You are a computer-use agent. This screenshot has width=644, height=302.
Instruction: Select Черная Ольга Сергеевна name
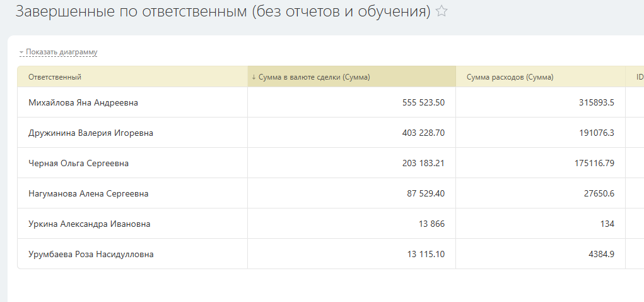78,164
